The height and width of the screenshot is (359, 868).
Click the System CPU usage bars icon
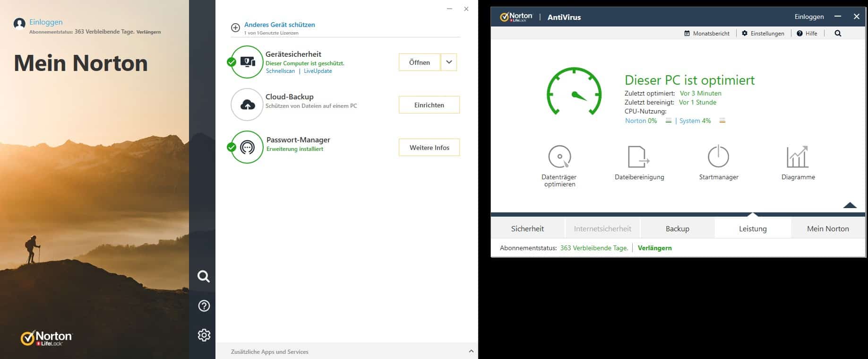[722, 121]
